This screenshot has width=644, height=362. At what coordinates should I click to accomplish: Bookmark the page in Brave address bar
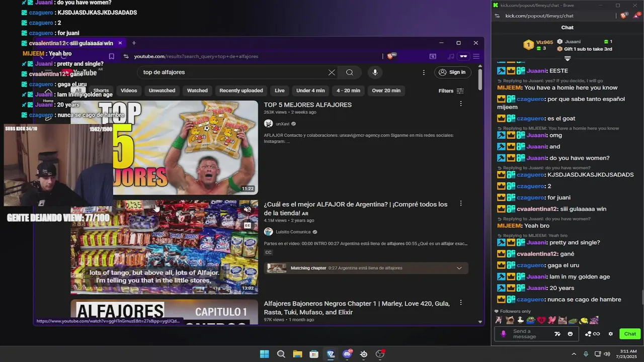pyautogui.click(x=112, y=56)
